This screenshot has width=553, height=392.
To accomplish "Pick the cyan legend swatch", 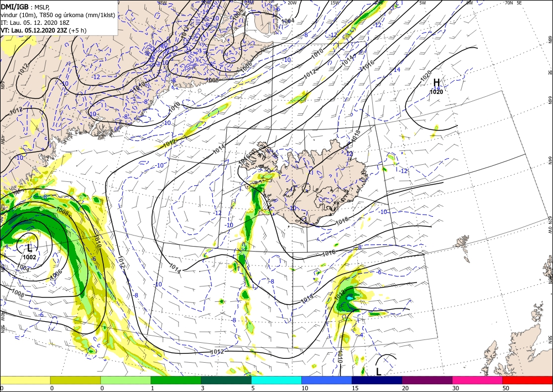I will 276,380.
